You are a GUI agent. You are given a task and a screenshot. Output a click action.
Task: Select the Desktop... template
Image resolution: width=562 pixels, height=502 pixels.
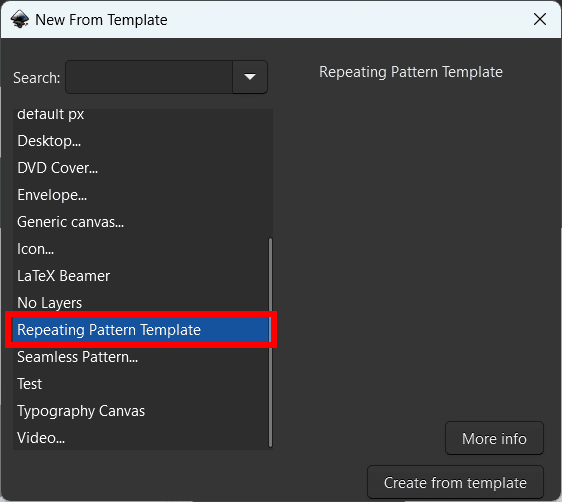(141, 141)
